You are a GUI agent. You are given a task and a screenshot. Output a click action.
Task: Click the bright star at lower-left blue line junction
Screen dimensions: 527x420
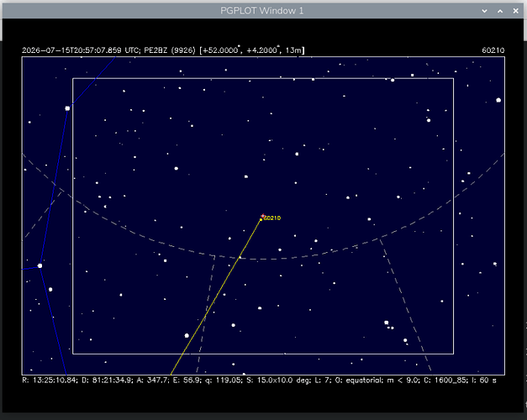[40, 265]
